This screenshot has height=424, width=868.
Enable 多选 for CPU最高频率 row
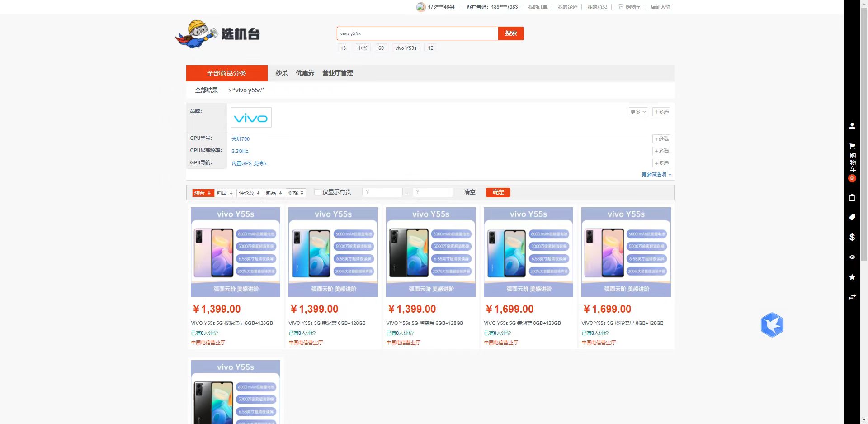click(661, 151)
